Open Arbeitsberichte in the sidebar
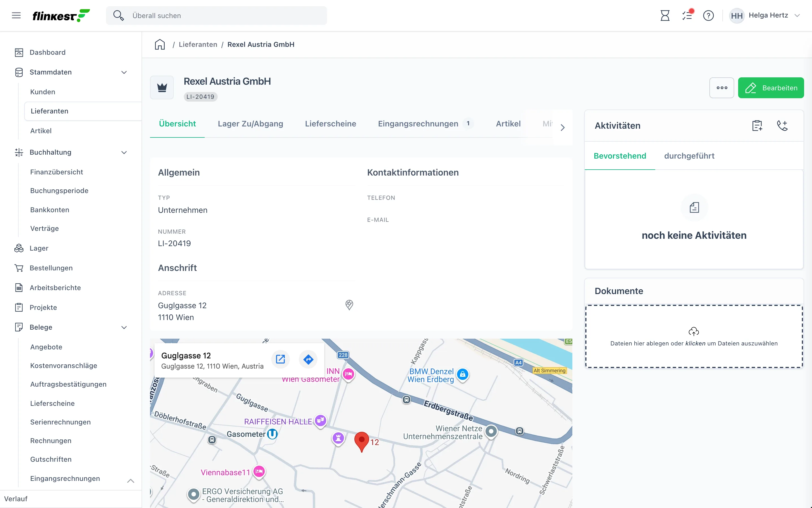812x508 pixels. pos(55,288)
